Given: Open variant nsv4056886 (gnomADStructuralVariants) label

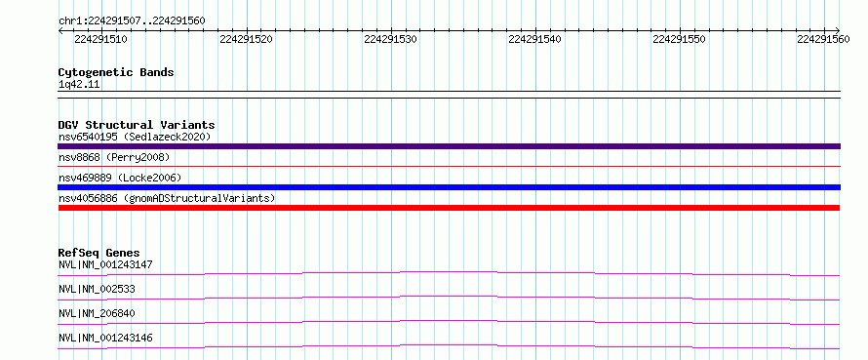Looking at the screenshot, I should (x=167, y=198).
